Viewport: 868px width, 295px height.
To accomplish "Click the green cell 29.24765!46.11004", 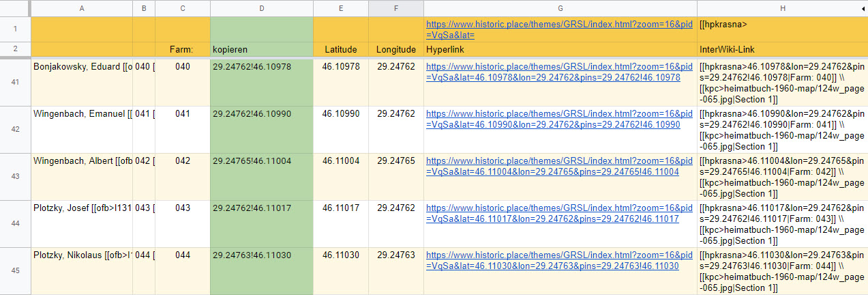I will pos(262,177).
